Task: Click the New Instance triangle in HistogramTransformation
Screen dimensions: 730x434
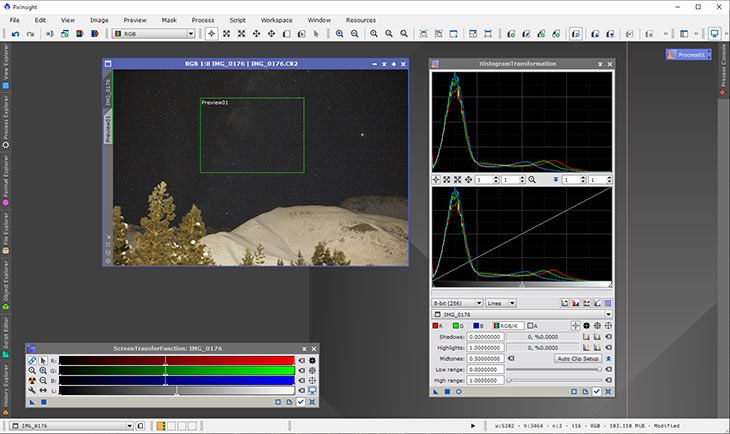Action: [435, 391]
